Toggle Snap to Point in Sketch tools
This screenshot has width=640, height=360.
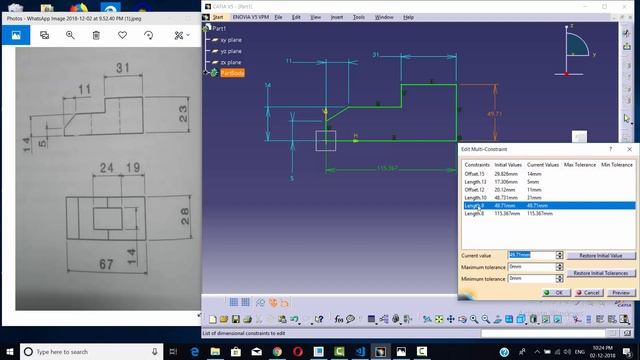[245, 302]
